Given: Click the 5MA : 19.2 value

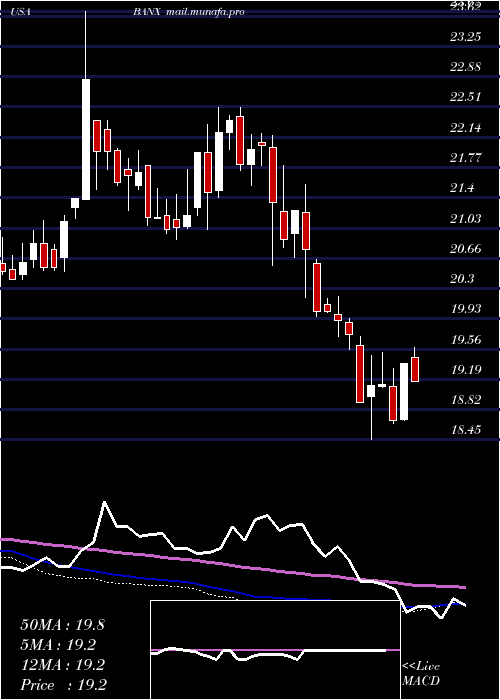Looking at the screenshot, I should 58,645.
